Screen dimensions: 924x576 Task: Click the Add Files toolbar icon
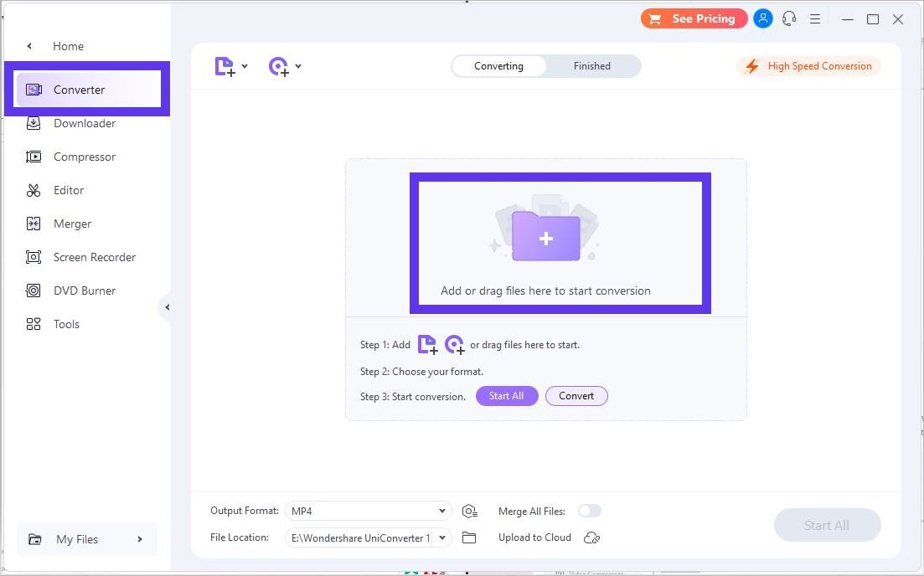[225, 66]
